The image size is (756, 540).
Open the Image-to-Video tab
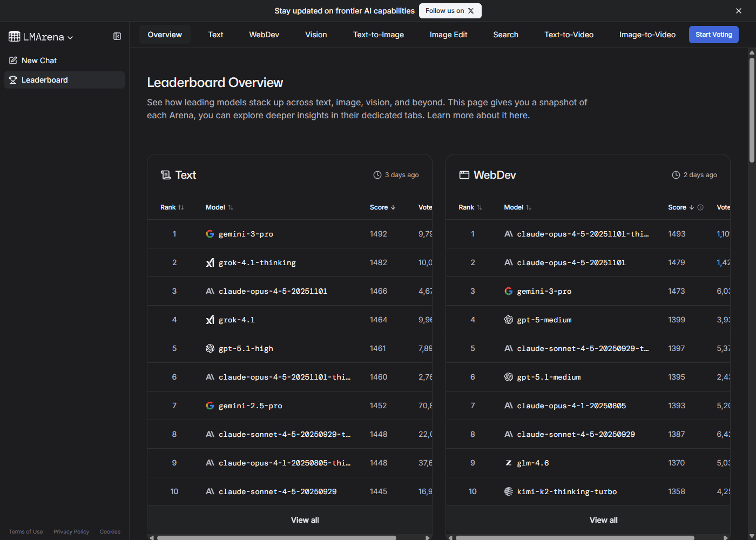(647, 35)
